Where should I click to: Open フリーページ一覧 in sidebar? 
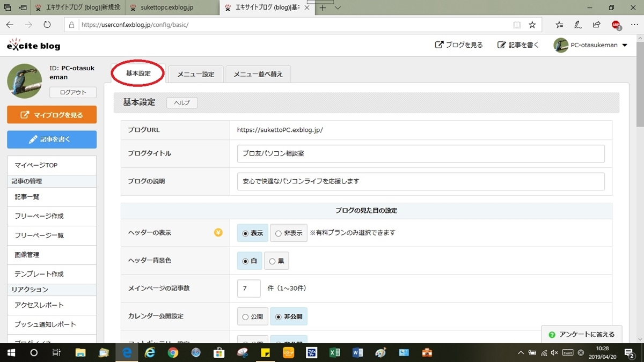click(x=52, y=235)
